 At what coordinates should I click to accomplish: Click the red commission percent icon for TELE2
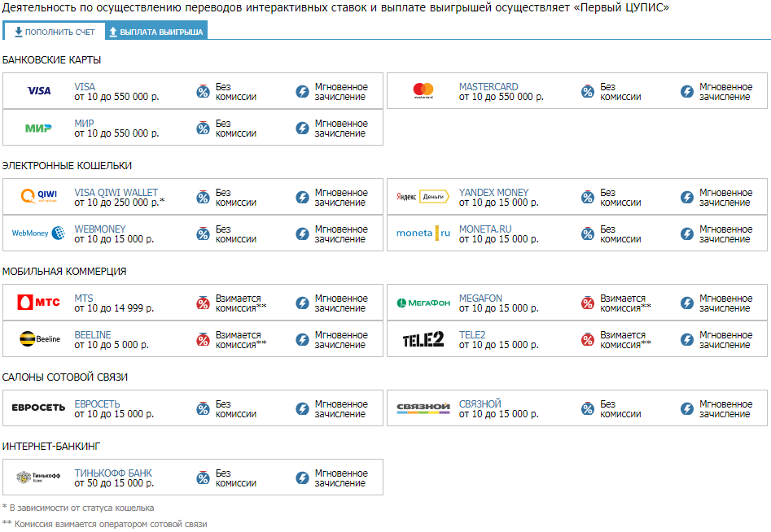[x=588, y=339]
